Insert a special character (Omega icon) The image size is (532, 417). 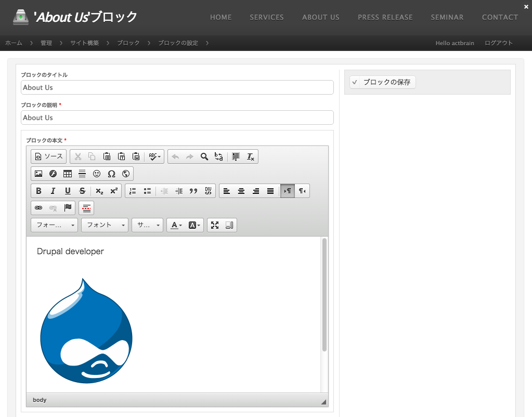click(x=111, y=174)
